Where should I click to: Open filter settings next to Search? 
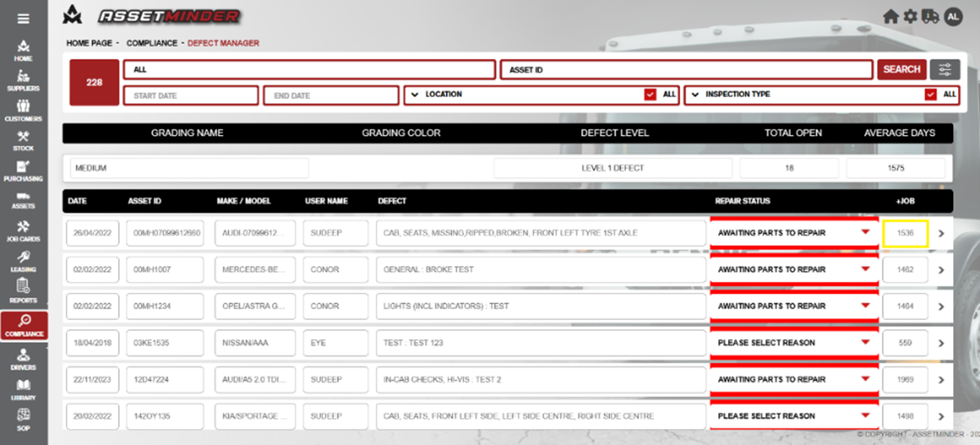tap(945, 69)
